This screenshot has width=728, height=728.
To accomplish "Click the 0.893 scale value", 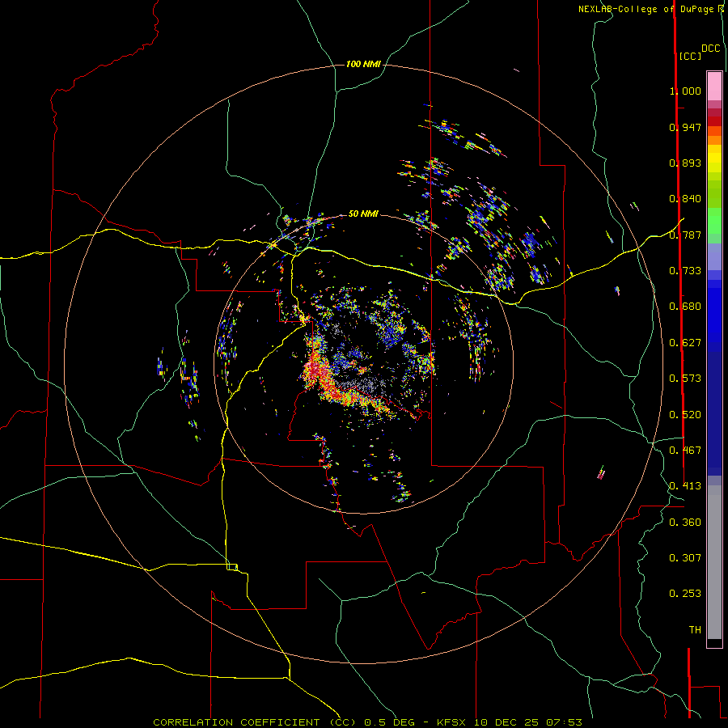I will [x=685, y=163].
